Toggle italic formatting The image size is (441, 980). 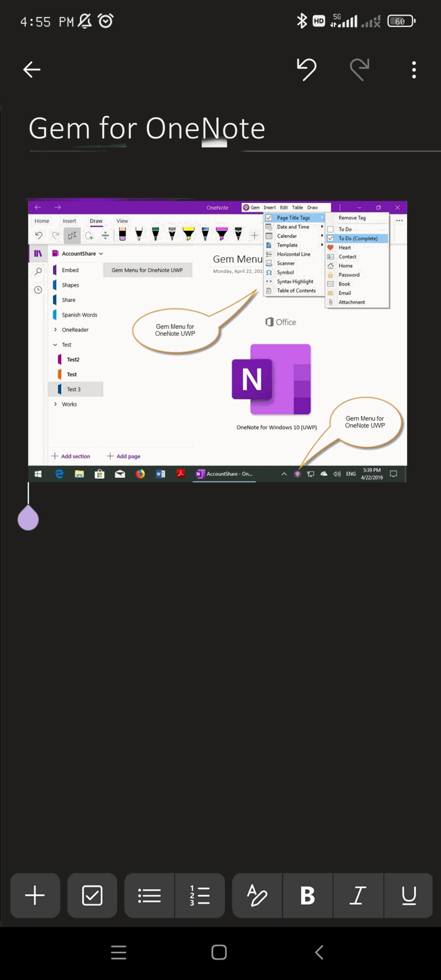point(358,895)
